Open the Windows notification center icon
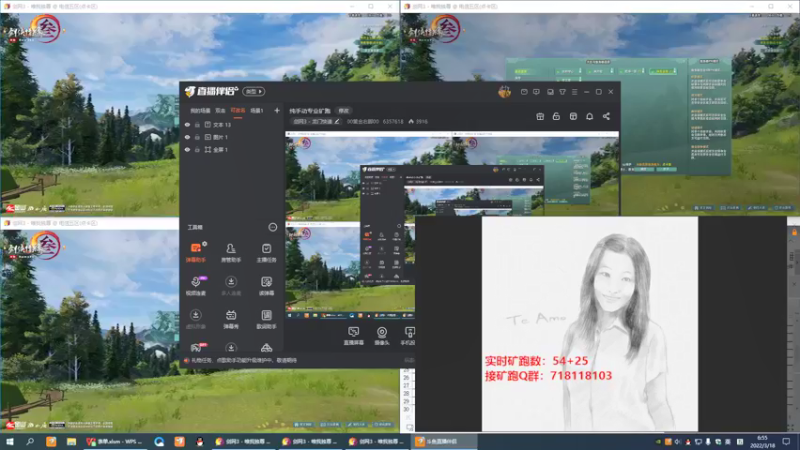This screenshot has height=450, width=800. 786,441
